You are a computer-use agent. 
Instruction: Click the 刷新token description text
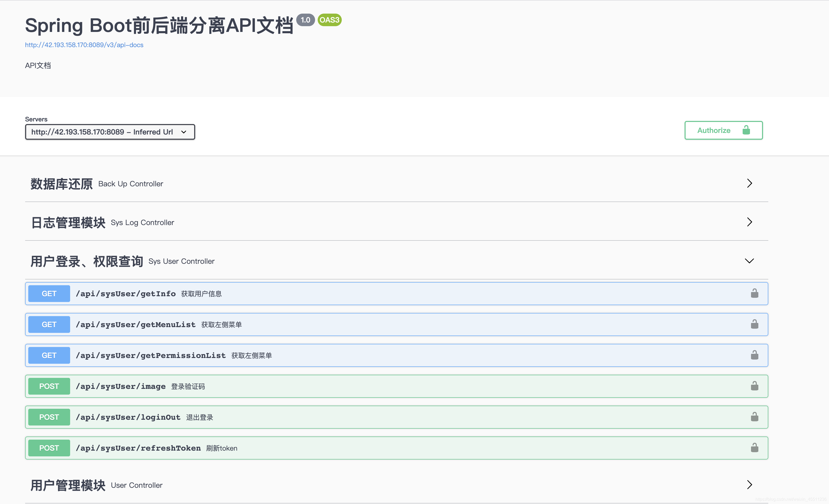pyautogui.click(x=222, y=448)
